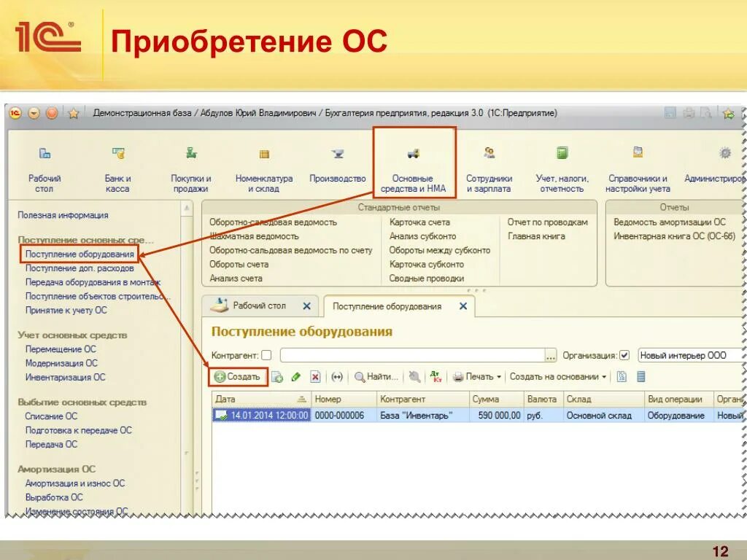Click the list report icon after Создать на основании
747x560 pixels.
(x=622, y=377)
